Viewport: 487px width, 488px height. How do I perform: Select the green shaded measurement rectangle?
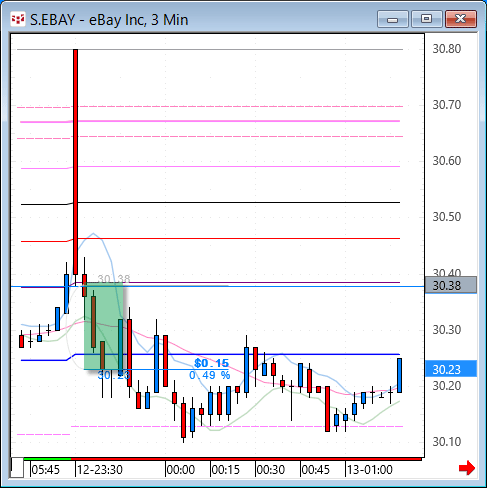pos(104,326)
